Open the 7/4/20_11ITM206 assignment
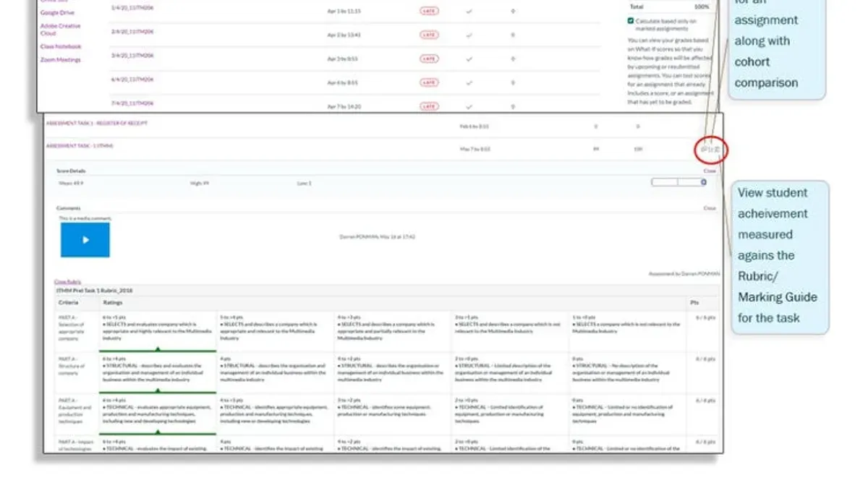 [132, 103]
